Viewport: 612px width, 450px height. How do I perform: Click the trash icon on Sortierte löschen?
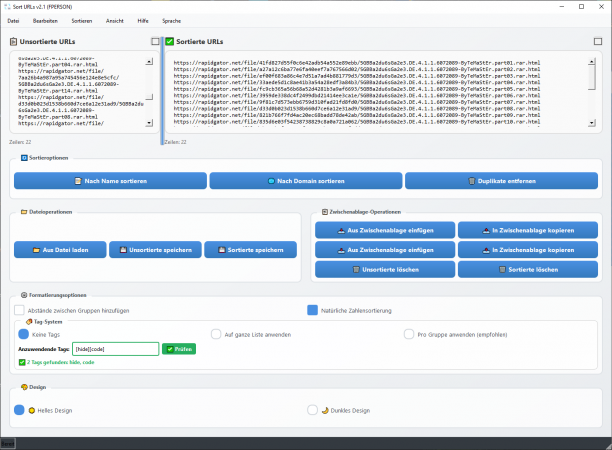(x=502, y=270)
